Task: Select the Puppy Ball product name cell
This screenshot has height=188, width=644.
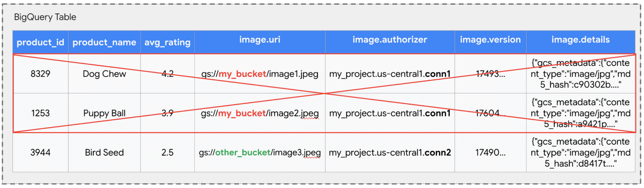Action: [x=104, y=113]
